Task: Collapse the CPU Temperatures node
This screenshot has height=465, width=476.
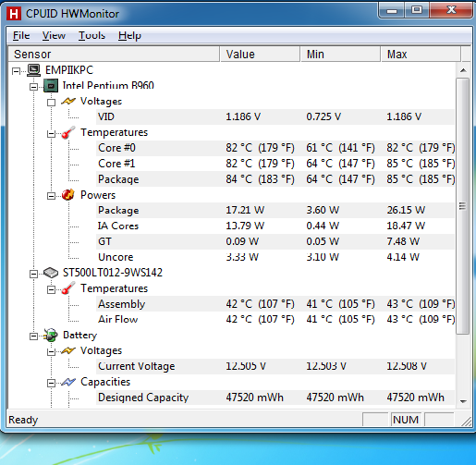Action: pyautogui.click(x=51, y=134)
